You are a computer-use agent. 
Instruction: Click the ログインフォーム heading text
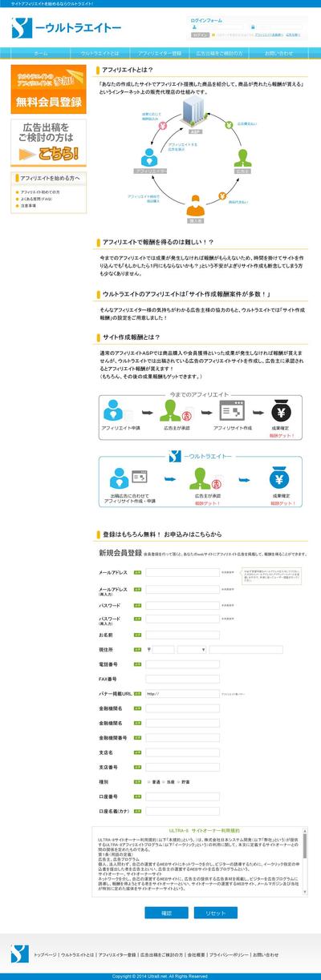pyautogui.click(x=206, y=19)
